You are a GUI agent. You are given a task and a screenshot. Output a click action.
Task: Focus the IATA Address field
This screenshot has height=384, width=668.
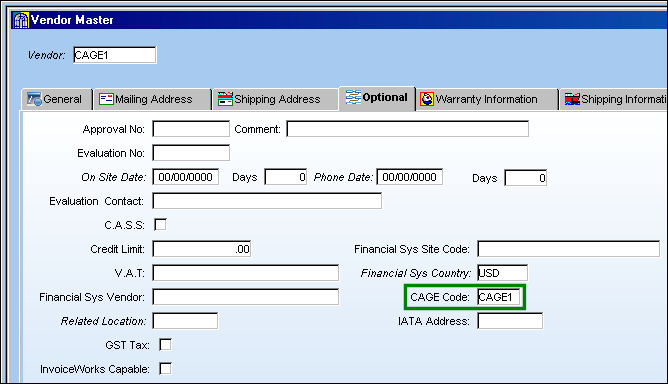(x=510, y=321)
